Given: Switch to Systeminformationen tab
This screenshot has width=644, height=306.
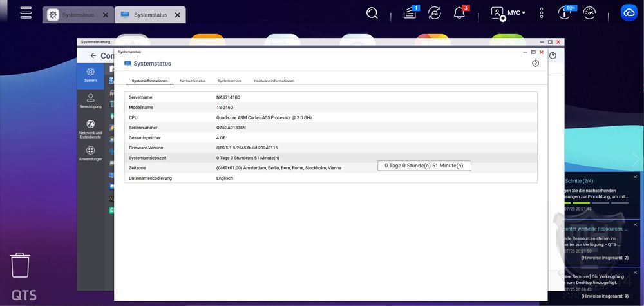Looking at the screenshot, I should tap(150, 81).
